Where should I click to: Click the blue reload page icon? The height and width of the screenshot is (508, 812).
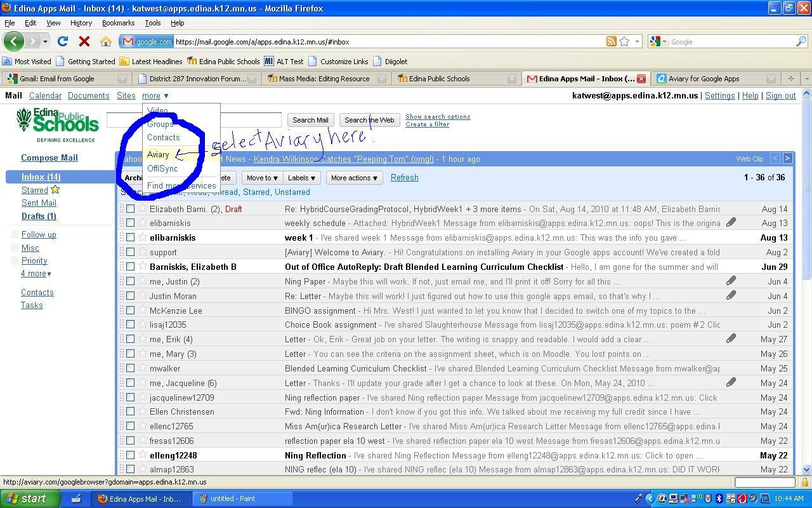[x=62, y=41]
